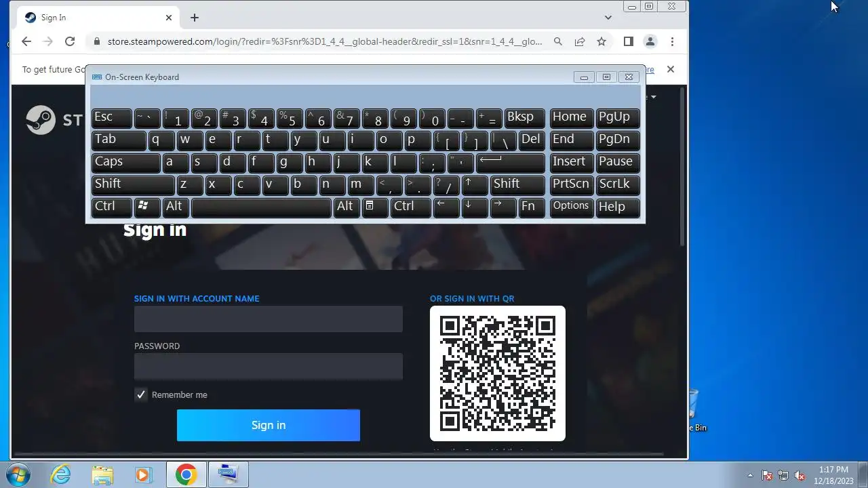Toggle the left Ctrl key

[x=111, y=207]
